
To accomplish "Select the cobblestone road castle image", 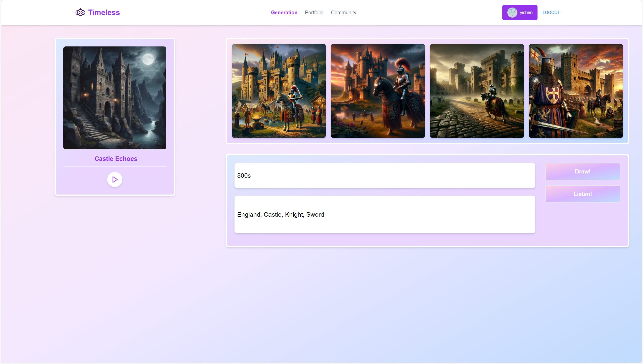I will click(477, 91).
